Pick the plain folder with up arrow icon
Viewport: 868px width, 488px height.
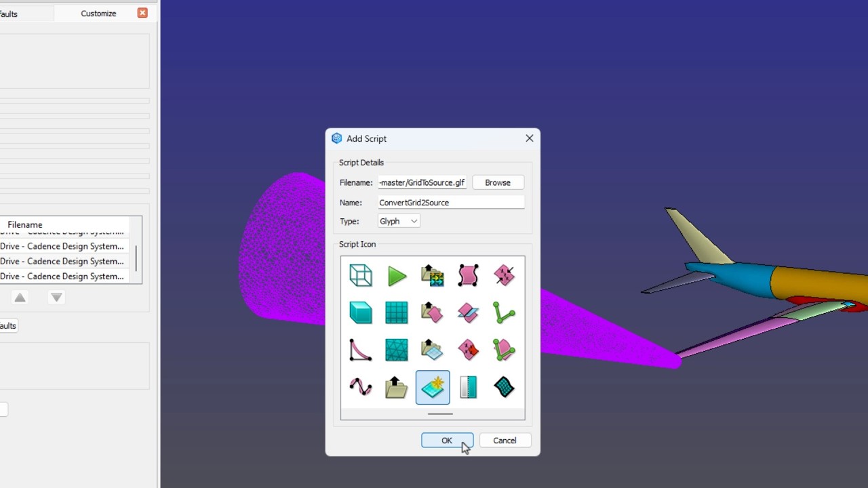coord(397,388)
